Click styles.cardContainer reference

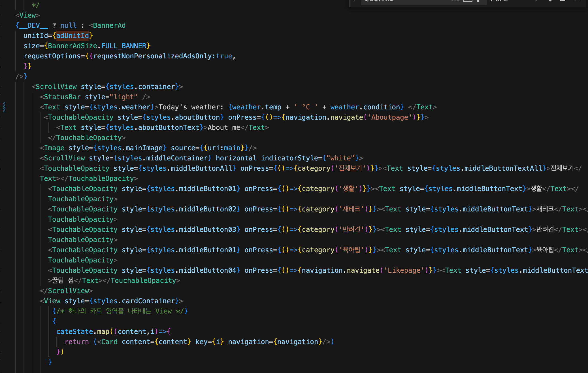pos(134,301)
